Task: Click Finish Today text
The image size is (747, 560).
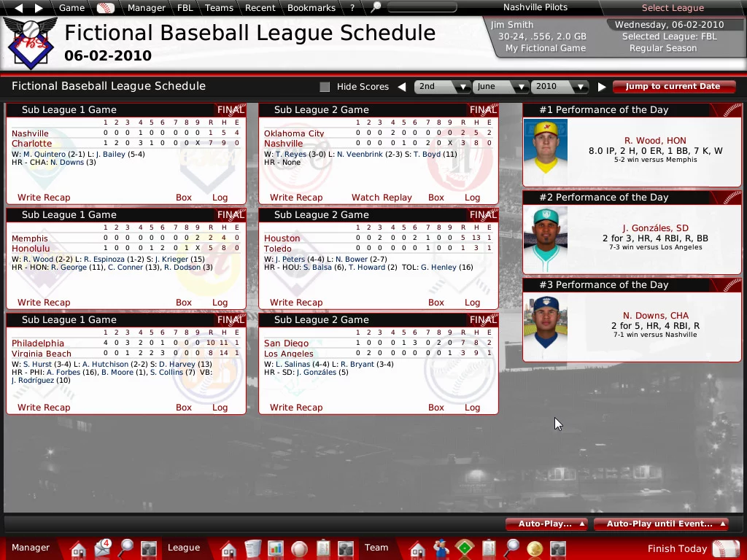Action: coord(677,548)
